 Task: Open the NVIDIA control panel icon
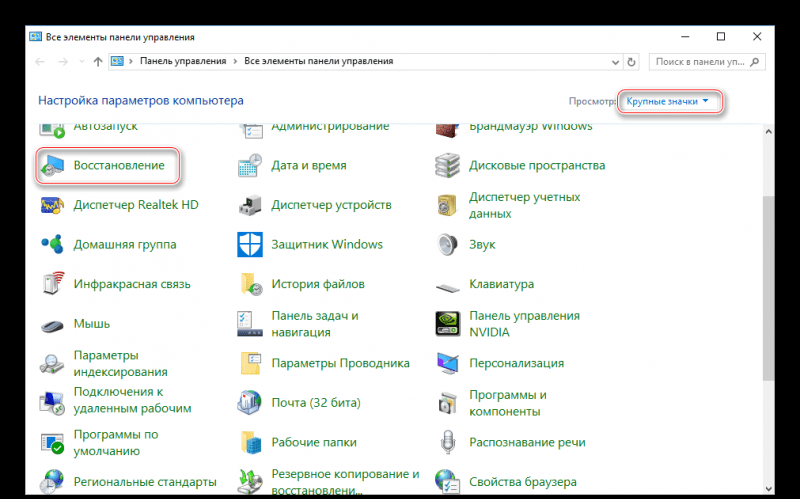(447, 324)
